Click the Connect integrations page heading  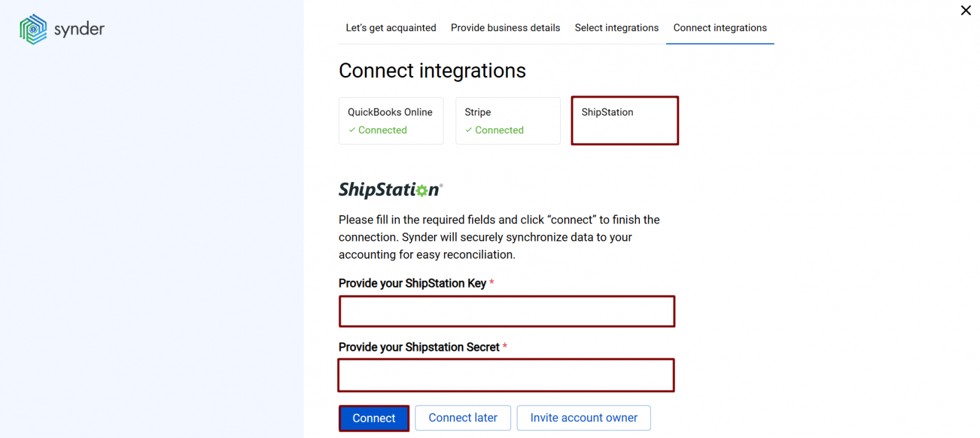click(x=433, y=70)
